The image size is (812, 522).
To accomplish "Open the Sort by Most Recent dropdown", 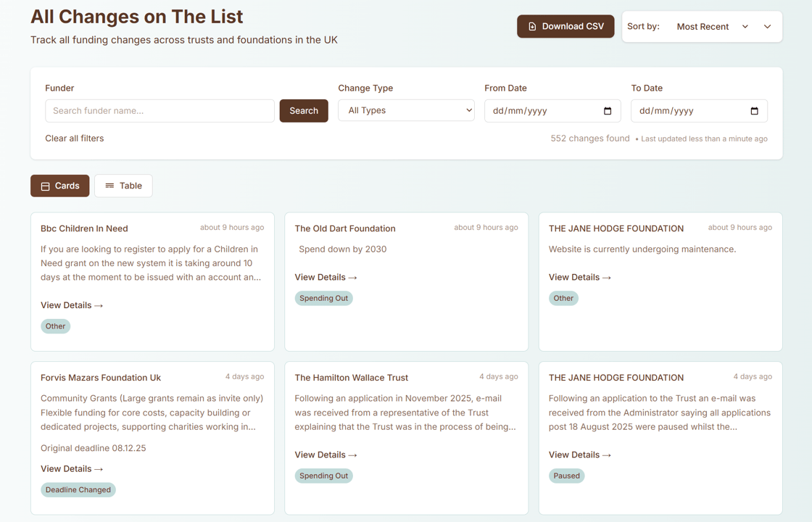I will tap(712, 26).
